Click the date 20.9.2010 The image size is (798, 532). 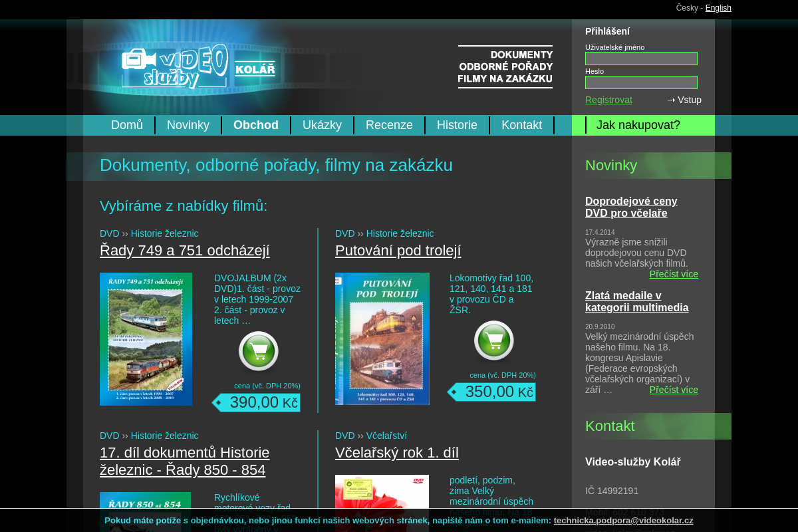(600, 327)
